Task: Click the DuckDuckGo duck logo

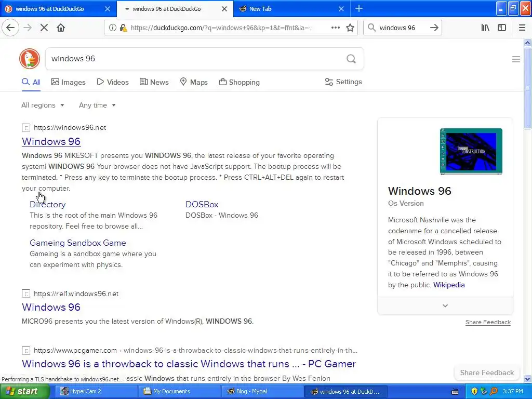Action: click(30, 59)
